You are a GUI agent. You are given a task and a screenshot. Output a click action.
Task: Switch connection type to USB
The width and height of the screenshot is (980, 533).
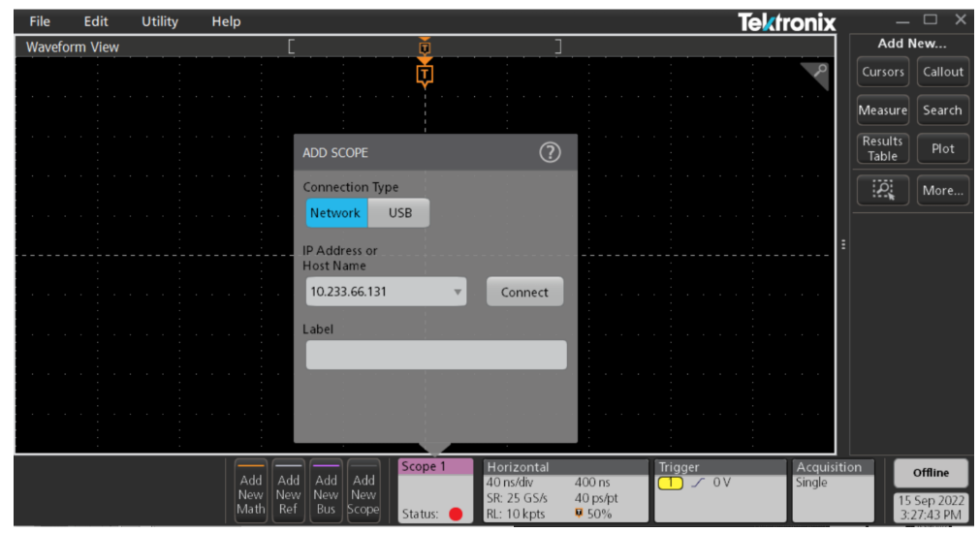(399, 213)
